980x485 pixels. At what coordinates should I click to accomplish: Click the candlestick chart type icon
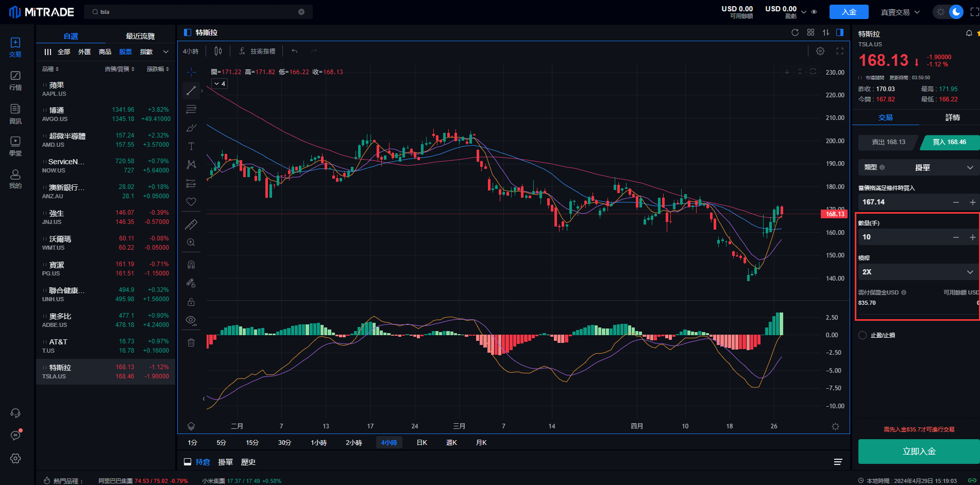click(218, 51)
